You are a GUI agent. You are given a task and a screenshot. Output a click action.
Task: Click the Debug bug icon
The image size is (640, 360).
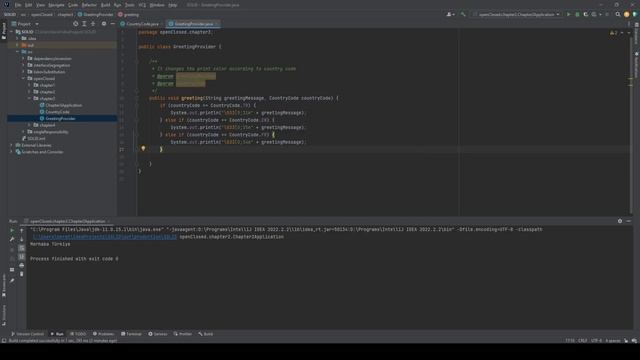coord(577,14)
